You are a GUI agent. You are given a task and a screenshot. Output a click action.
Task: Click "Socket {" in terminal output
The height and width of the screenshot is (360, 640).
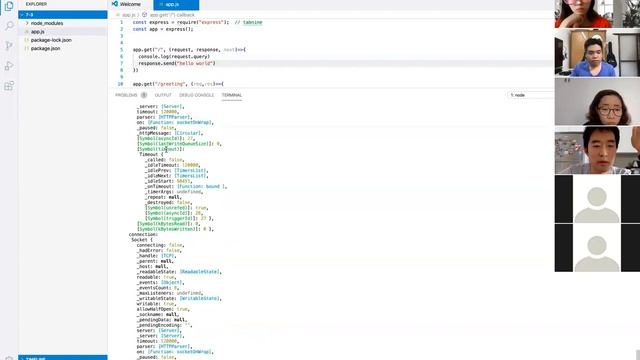(x=142, y=240)
